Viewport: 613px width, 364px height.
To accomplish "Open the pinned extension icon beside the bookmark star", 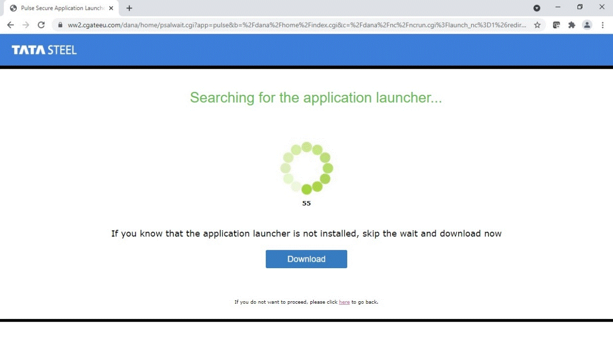I will 556,25.
